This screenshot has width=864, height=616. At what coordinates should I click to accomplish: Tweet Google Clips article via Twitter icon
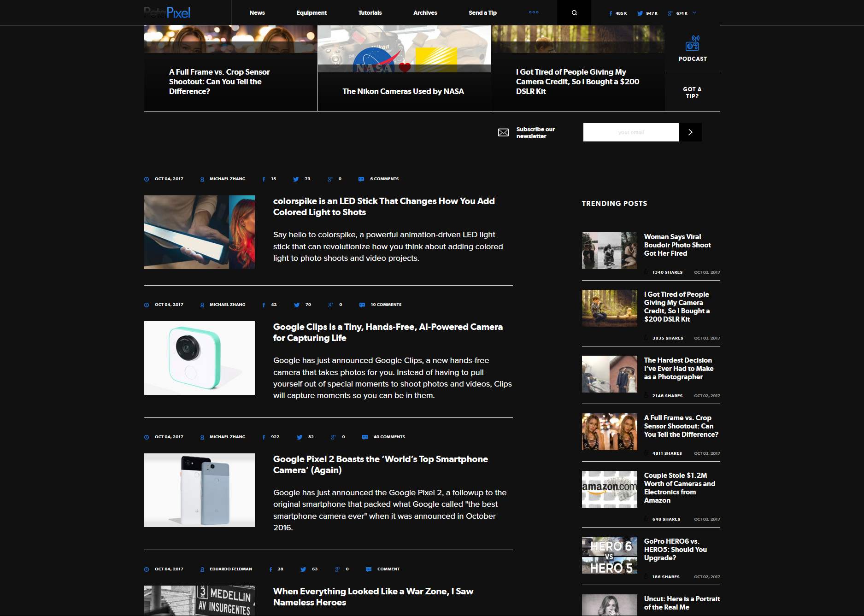pos(297,305)
